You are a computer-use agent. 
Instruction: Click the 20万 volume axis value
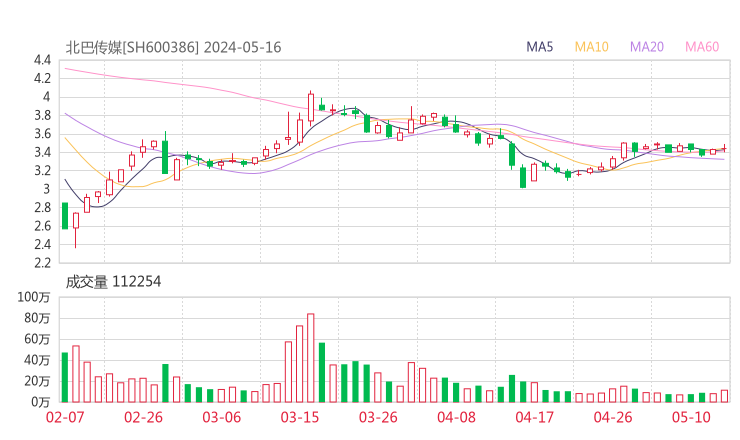[37, 381]
